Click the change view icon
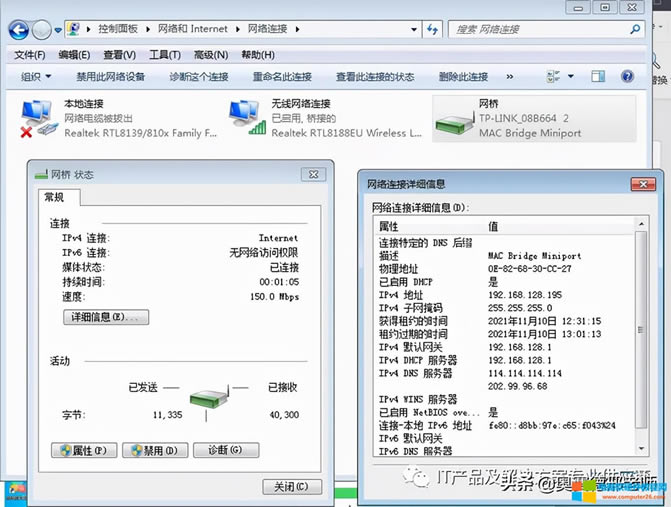The image size is (671, 507). click(553, 77)
